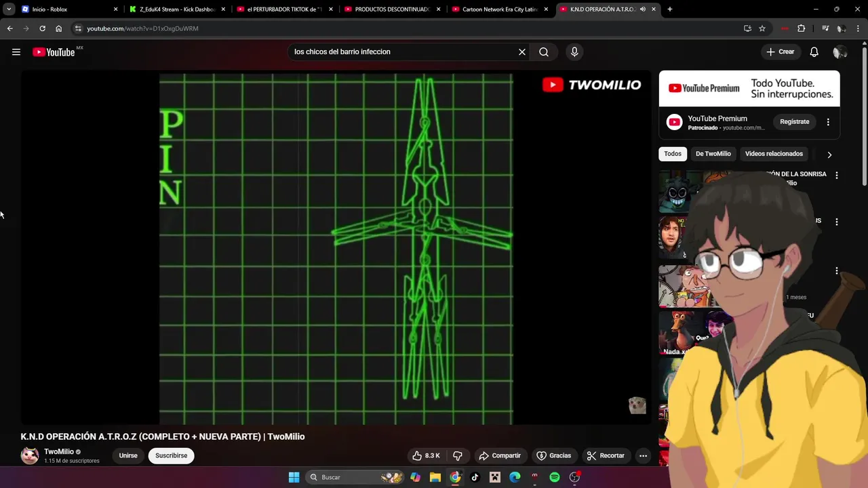Open options for the first suggested video
This screenshot has width=868, height=488.
(x=837, y=176)
